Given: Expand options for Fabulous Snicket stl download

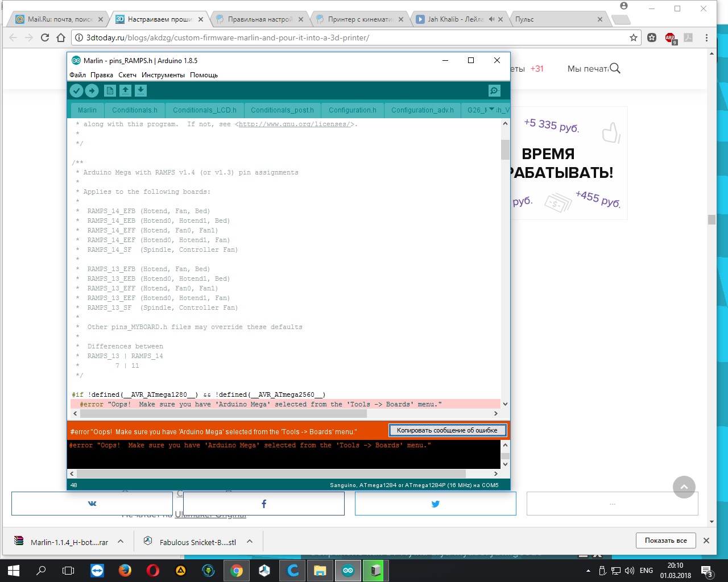Looking at the screenshot, I should (x=250, y=542).
